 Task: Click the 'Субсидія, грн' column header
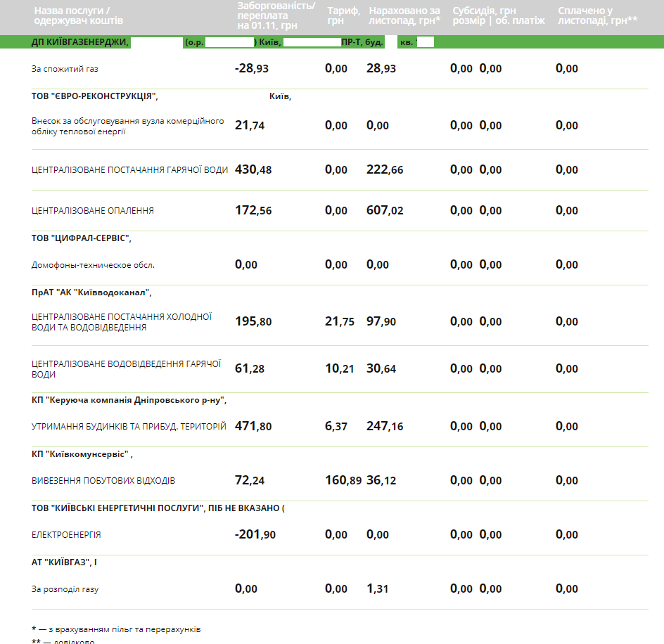[x=499, y=15]
